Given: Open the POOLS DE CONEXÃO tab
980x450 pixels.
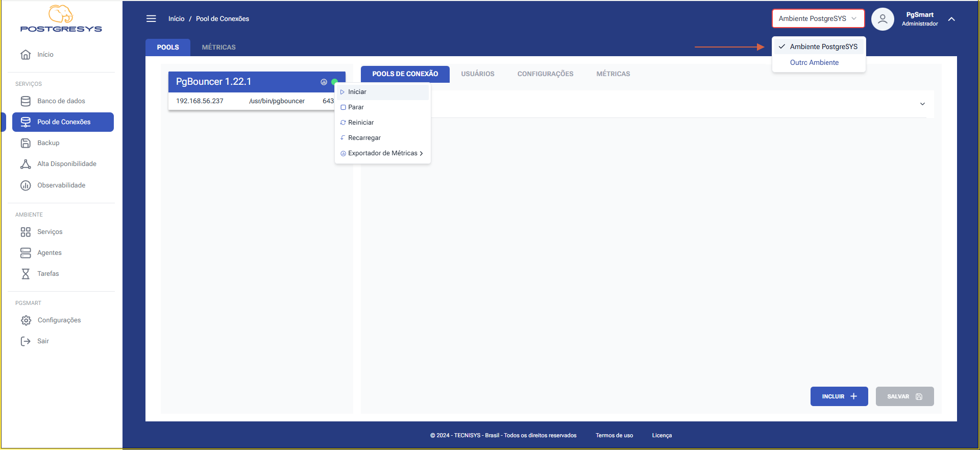Looking at the screenshot, I should tap(405, 74).
